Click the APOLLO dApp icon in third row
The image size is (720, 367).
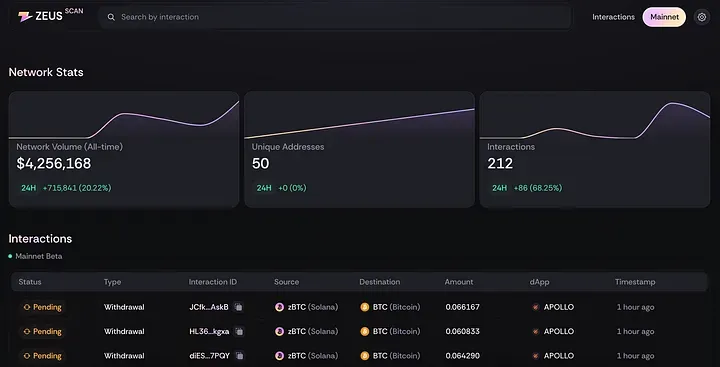535,356
